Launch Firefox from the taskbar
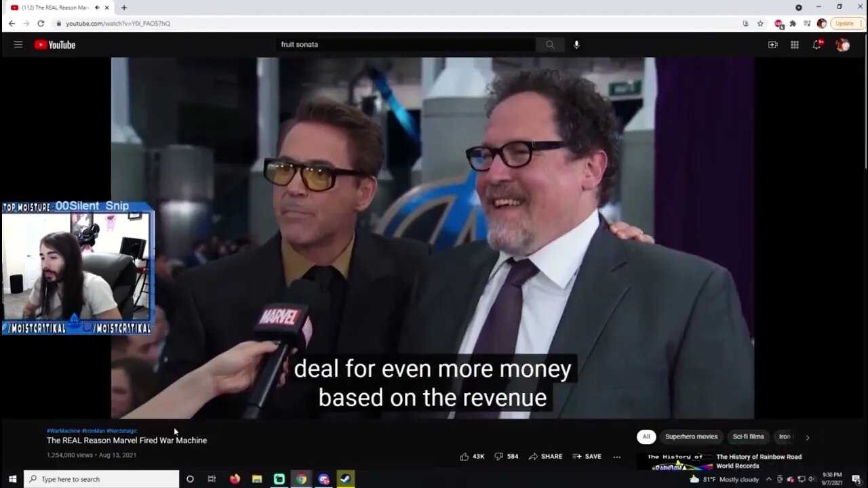 [x=235, y=479]
